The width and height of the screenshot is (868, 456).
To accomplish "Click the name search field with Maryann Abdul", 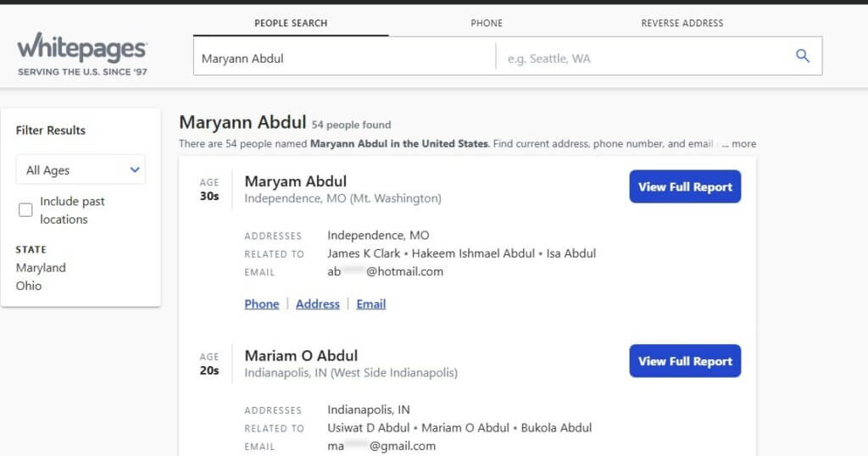I will coord(343,58).
